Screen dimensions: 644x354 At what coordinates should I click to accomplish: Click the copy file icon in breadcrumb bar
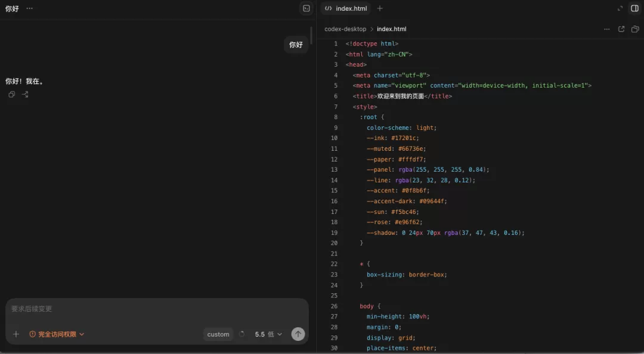tap(635, 29)
